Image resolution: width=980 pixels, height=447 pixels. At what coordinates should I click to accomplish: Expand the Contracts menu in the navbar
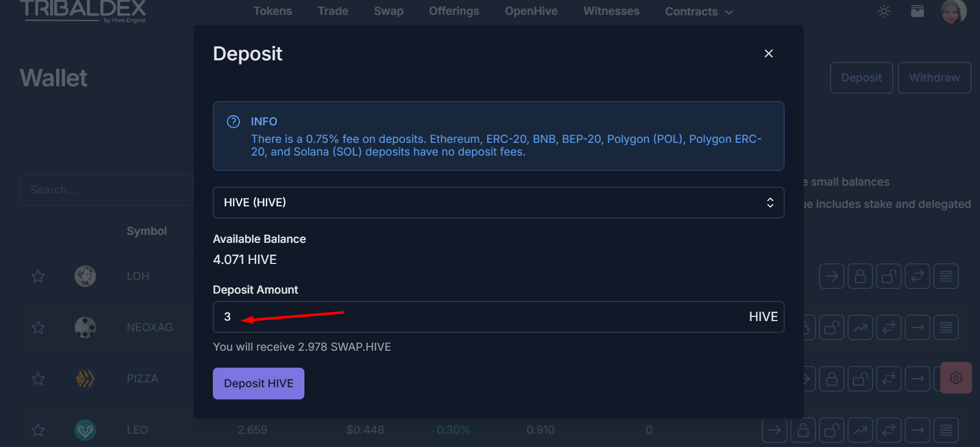(x=699, y=12)
